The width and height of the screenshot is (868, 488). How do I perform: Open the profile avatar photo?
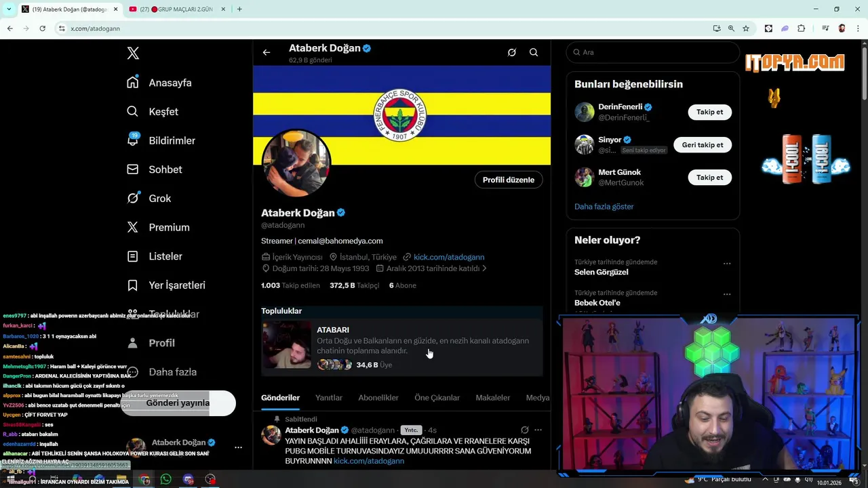tap(296, 163)
